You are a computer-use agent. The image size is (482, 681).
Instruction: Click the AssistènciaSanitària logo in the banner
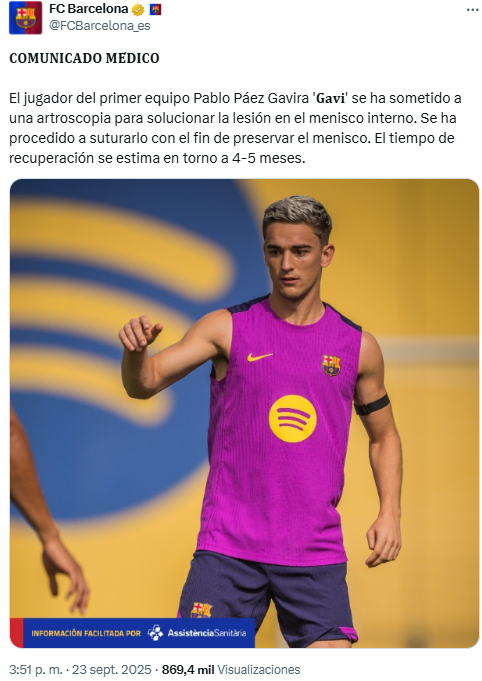pos(197,633)
